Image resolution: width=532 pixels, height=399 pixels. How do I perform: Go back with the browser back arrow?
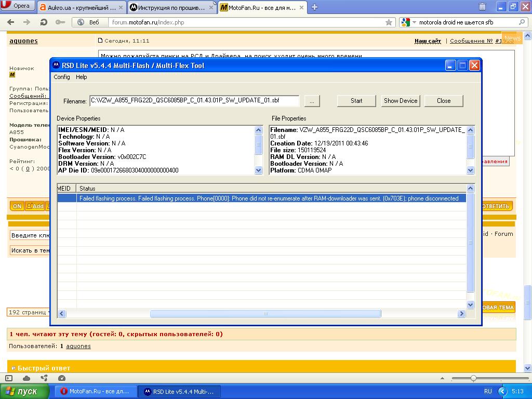tap(11, 22)
